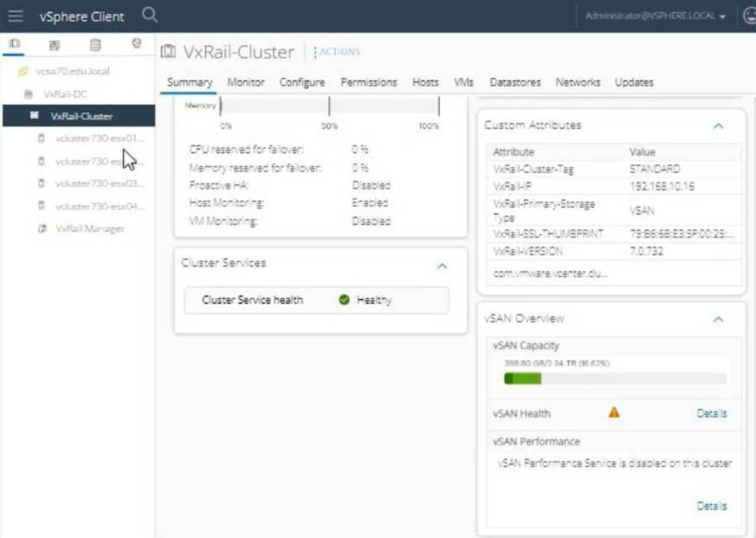
Task: Open the Hosts tab
Action: (425, 82)
